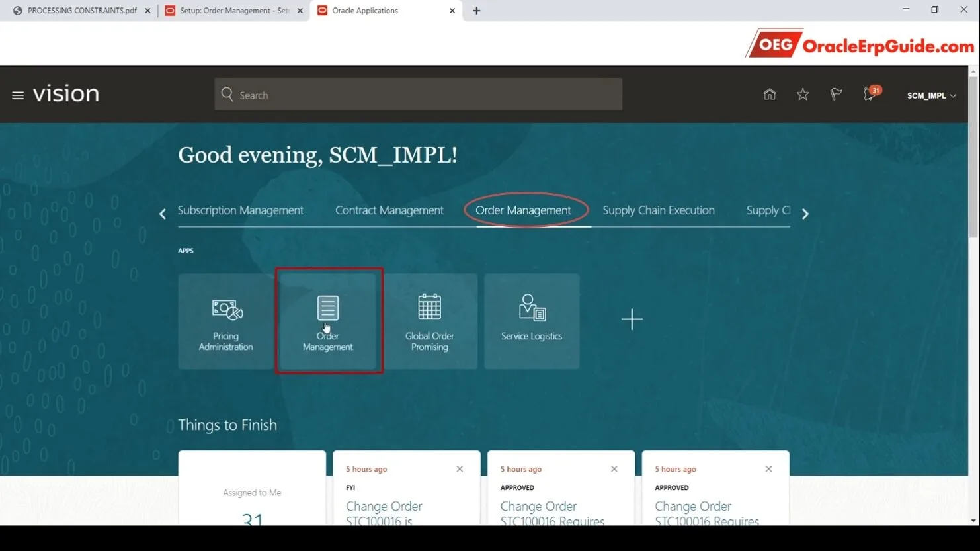Close the Oracle Applications browser tab
This screenshot has height=551, width=980.
[452, 11]
